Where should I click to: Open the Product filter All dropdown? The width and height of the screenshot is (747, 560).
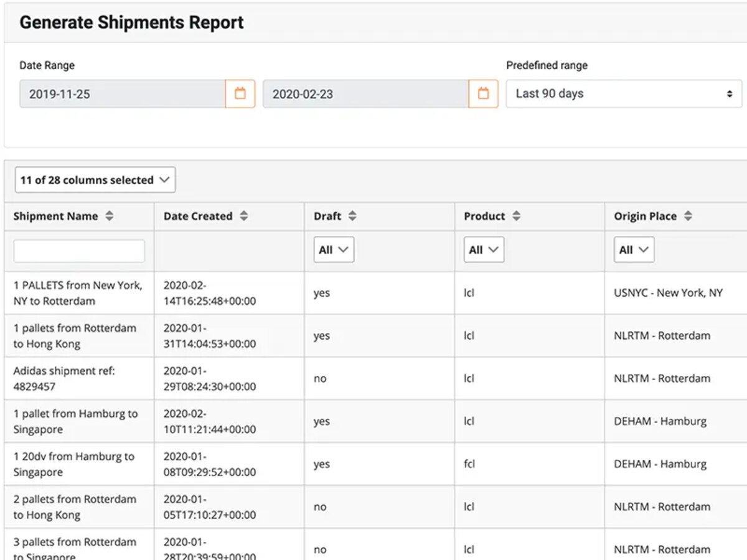pyautogui.click(x=484, y=250)
